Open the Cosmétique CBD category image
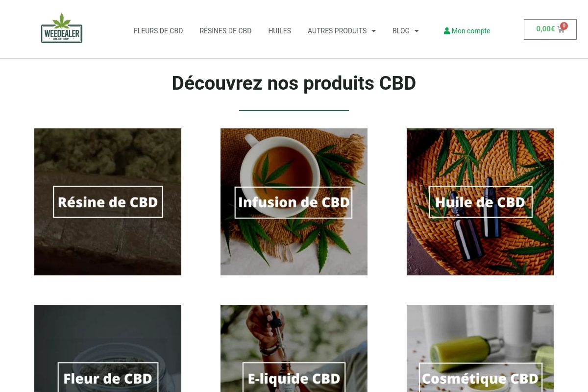 coord(480,348)
